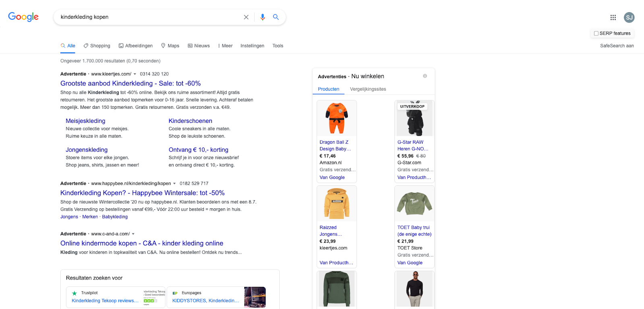Click the 0182 529 717 phone number
This screenshot has height=309, width=644.
[x=194, y=184]
